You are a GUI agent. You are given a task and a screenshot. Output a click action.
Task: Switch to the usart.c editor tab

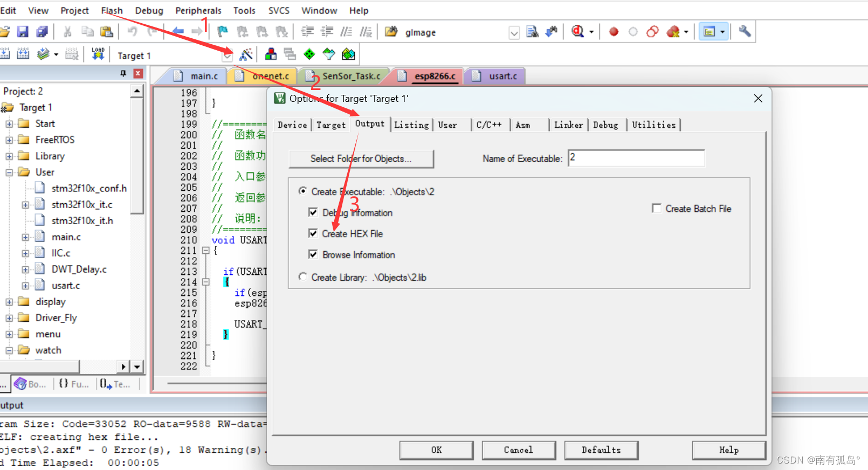(x=497, y=76)
